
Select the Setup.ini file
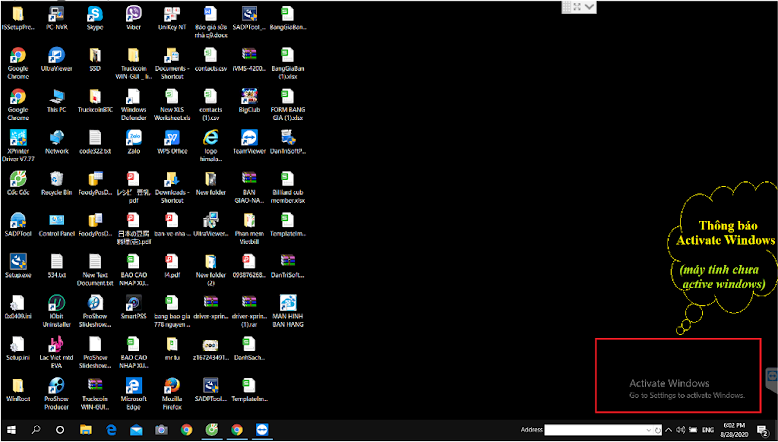coord(18,348)
